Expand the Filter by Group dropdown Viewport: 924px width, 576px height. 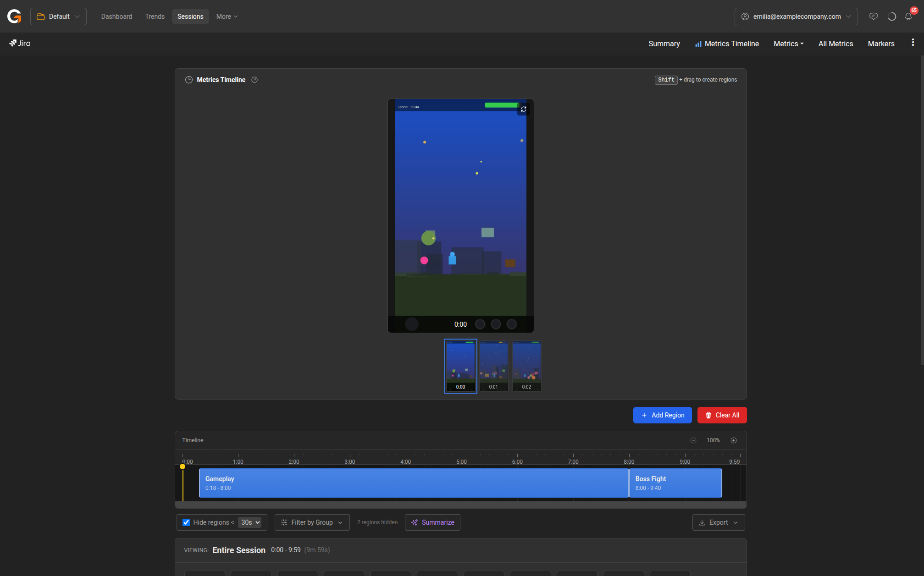coord(312,522)
